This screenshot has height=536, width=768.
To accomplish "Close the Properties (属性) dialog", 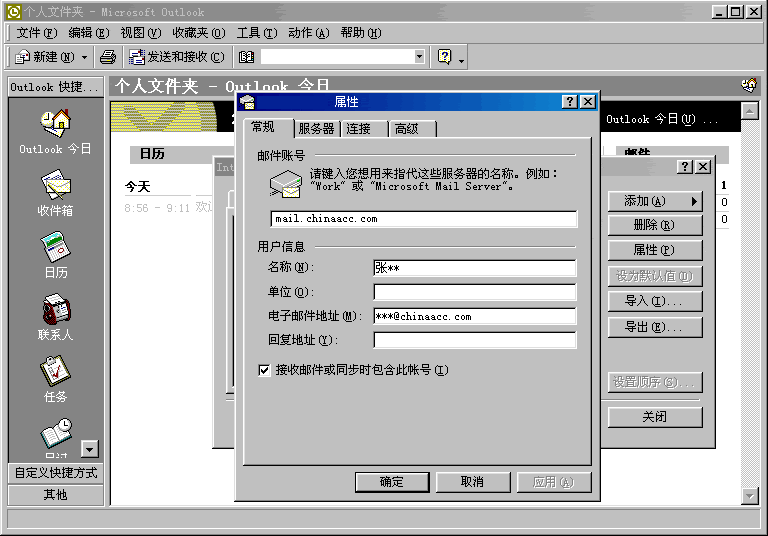I will 588,101.
